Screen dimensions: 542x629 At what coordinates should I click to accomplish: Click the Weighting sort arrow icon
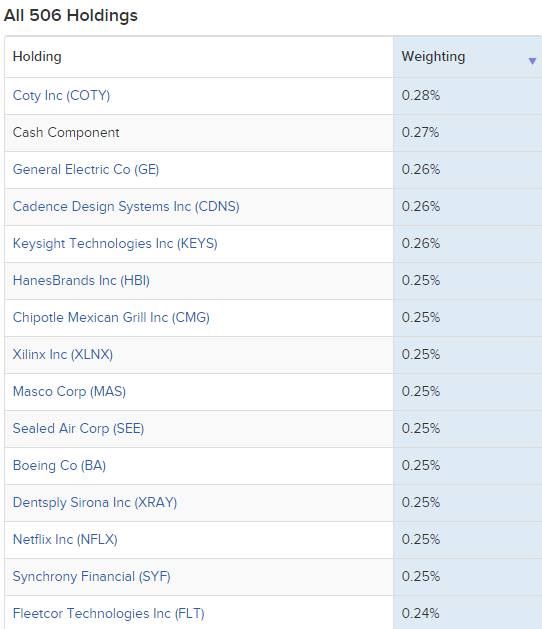pos(532,61)
